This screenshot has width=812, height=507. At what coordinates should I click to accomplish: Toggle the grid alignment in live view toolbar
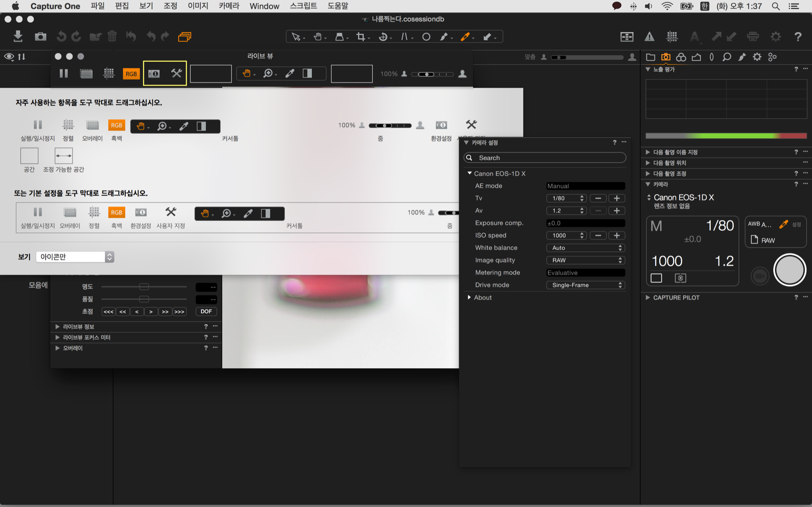[x=109, y=73]
